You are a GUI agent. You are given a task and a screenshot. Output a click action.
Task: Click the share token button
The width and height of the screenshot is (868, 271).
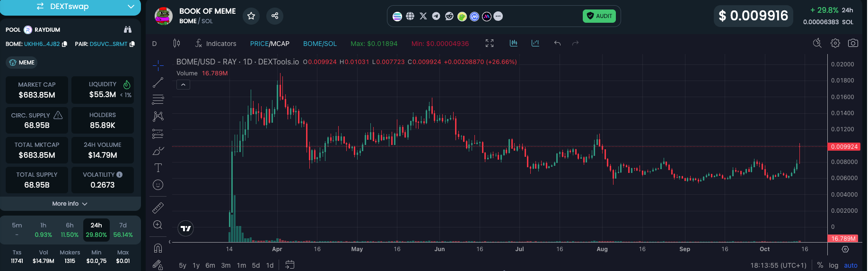275,16
